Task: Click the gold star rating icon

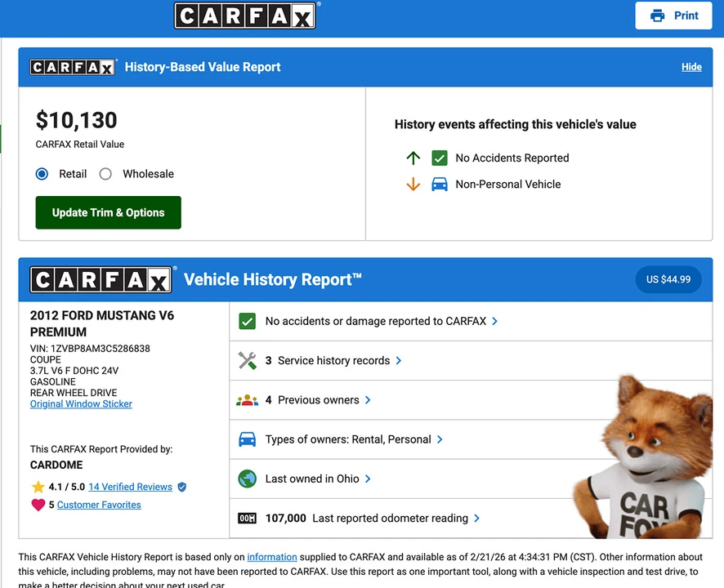Action: click(x=38, y=487)
